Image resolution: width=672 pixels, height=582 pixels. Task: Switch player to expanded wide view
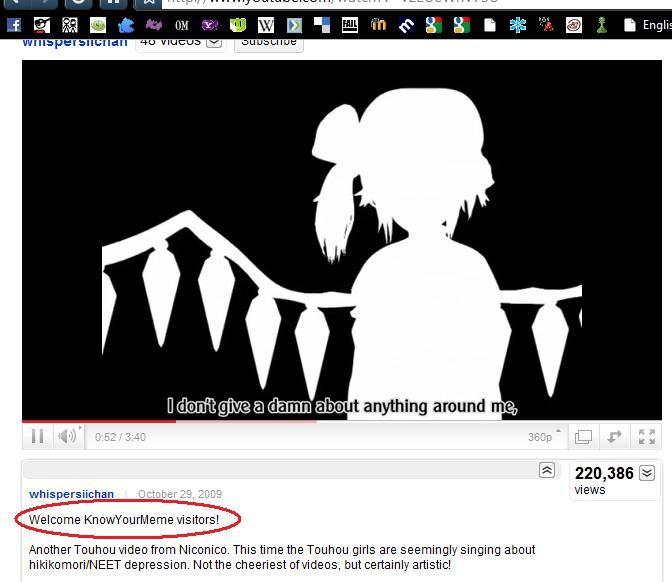(x=583, y=437)
